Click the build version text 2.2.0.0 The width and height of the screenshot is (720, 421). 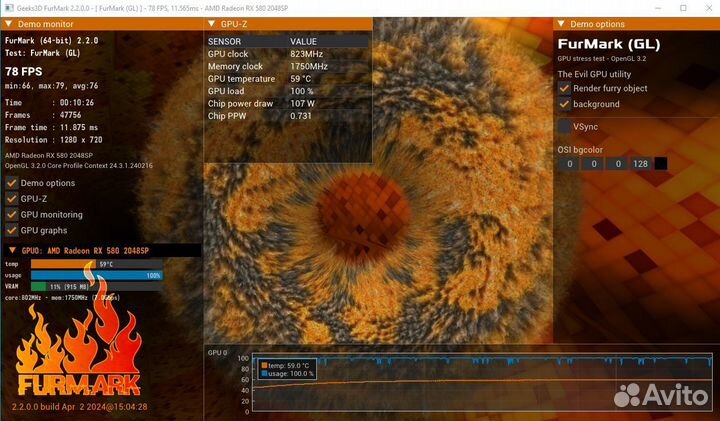[x=79, y=407]
